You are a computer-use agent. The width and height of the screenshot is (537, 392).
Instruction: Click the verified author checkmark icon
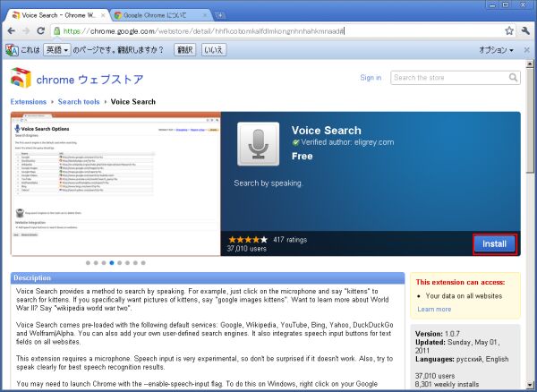pyautogui.click(x=295, y=142)
